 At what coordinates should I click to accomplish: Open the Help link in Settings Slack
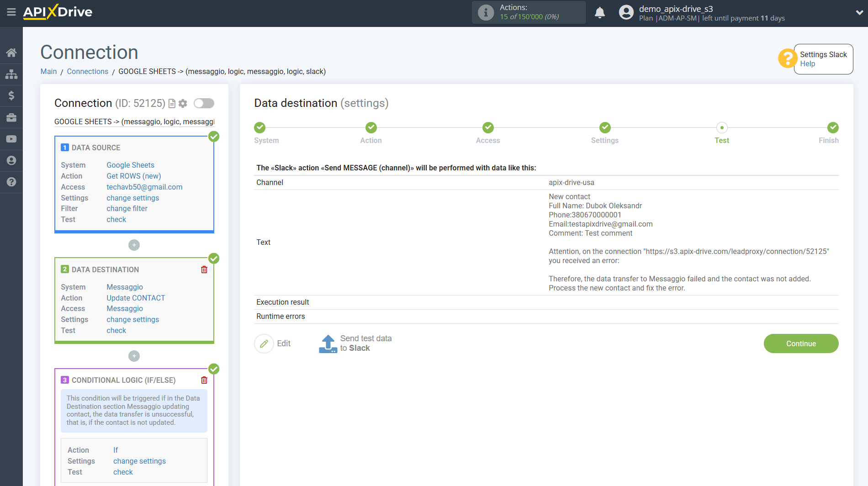807,64
